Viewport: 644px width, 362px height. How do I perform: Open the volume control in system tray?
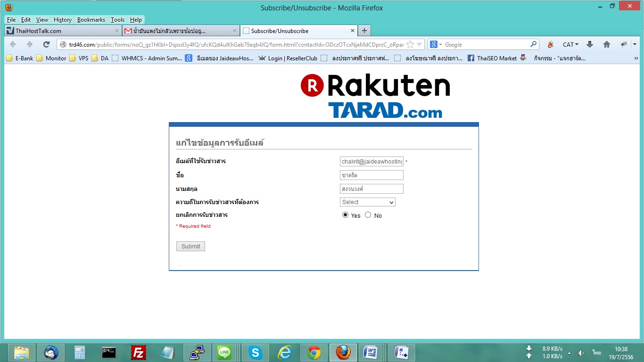click(581, 353)
